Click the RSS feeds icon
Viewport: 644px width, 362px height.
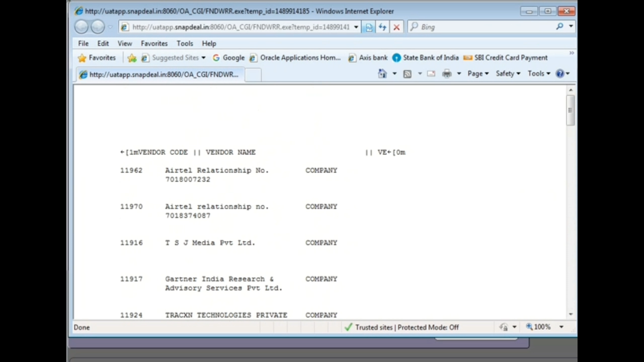(x=408, y=73)
